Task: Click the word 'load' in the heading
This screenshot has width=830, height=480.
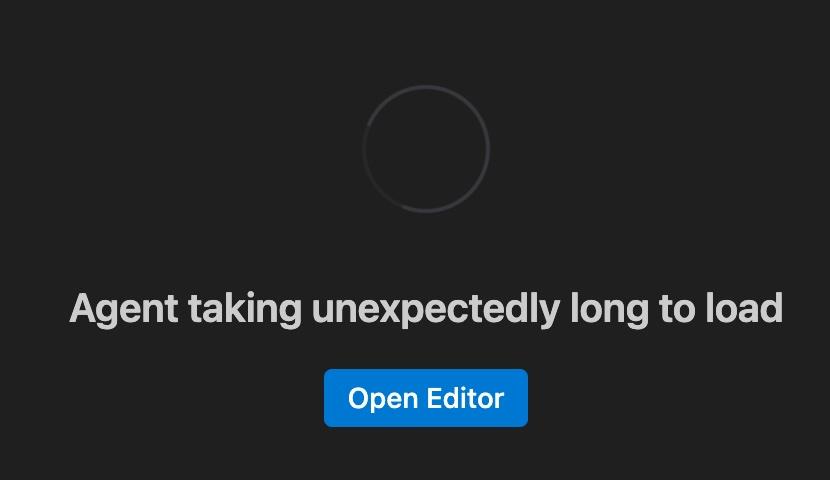Action: click(744, 308)
